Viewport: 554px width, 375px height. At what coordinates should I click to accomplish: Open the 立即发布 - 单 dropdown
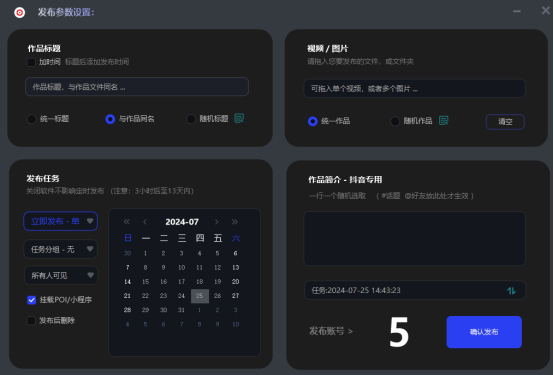pos(60,221)
